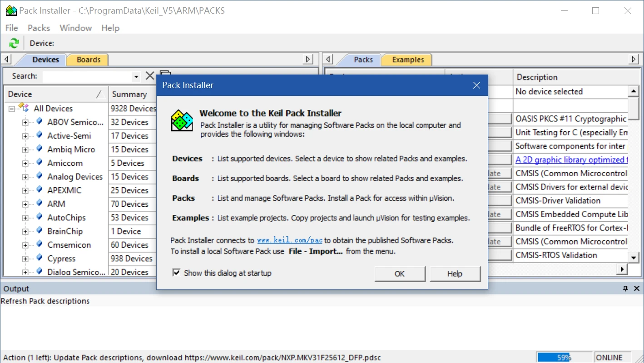This screenshot has height=363, width=644.
Task: Click the Summary column header
Action: (x=132, y=94)
